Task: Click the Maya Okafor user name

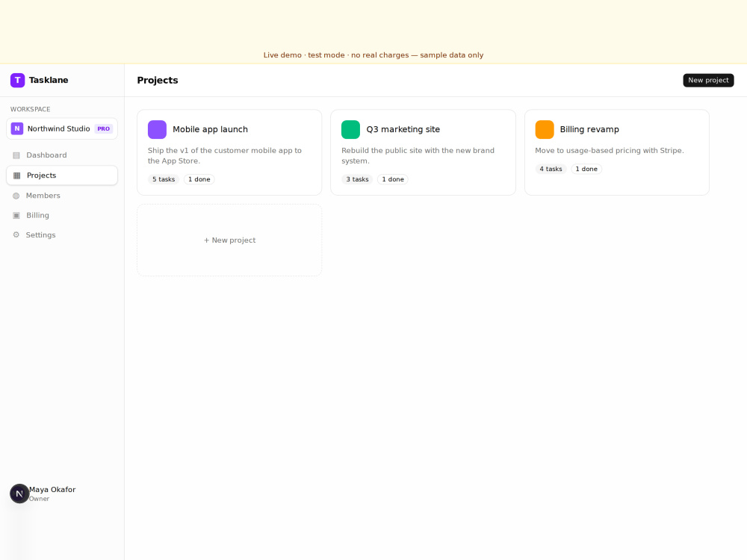Action: pyautogui.click(x=52, y=490)
